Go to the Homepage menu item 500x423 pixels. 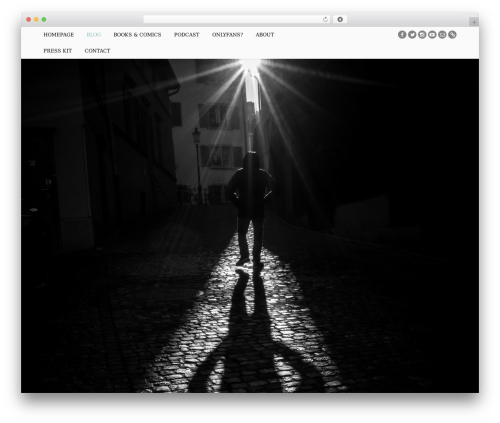59,35
